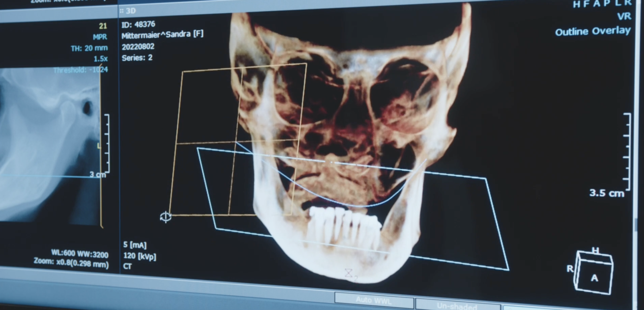
Task: Click the Auto WWL button
Action: 374,300
